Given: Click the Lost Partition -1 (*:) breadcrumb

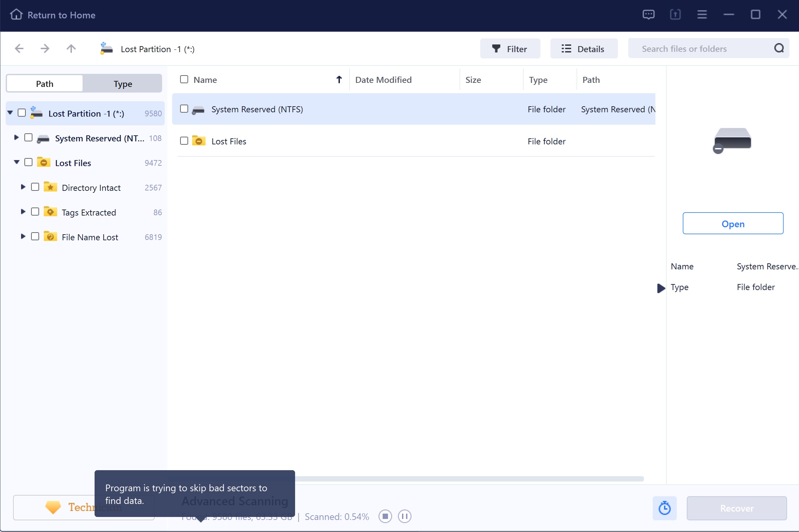Looking at the screenshot, I should click(x=157, y=49).
